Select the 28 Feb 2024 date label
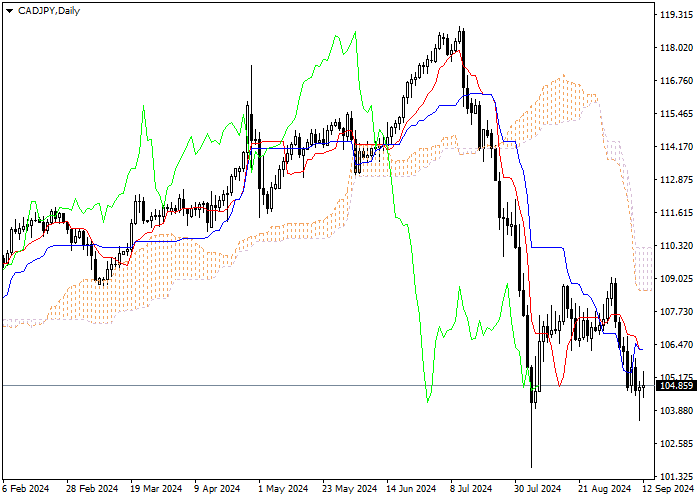Screen dimensions: 700x500 [92, 489]
